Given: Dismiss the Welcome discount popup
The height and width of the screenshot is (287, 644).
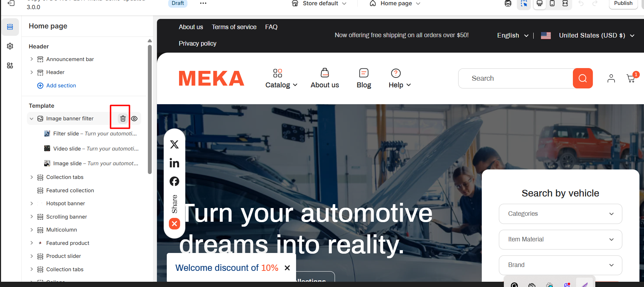Looking at the screenshot, I should tap(287, 268).
